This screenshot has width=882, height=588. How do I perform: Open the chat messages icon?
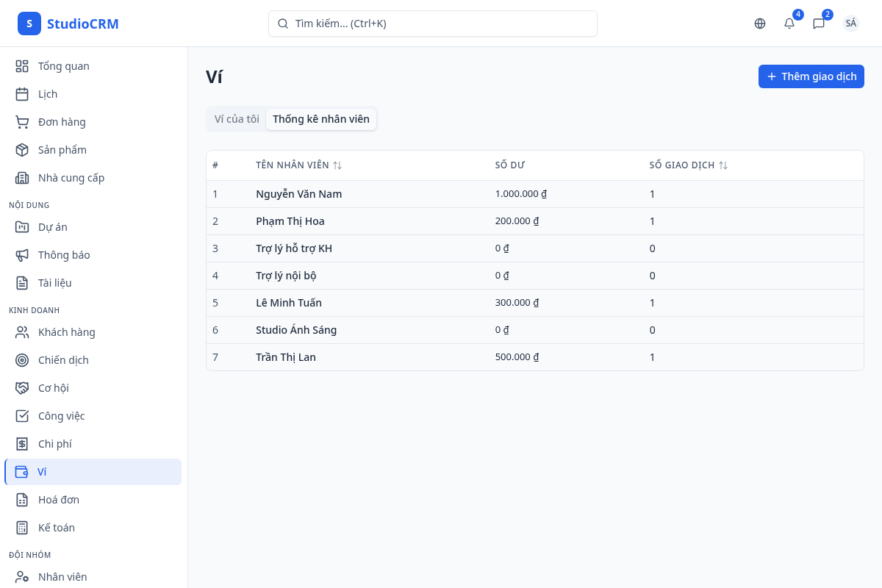click(x=819, y=24)
